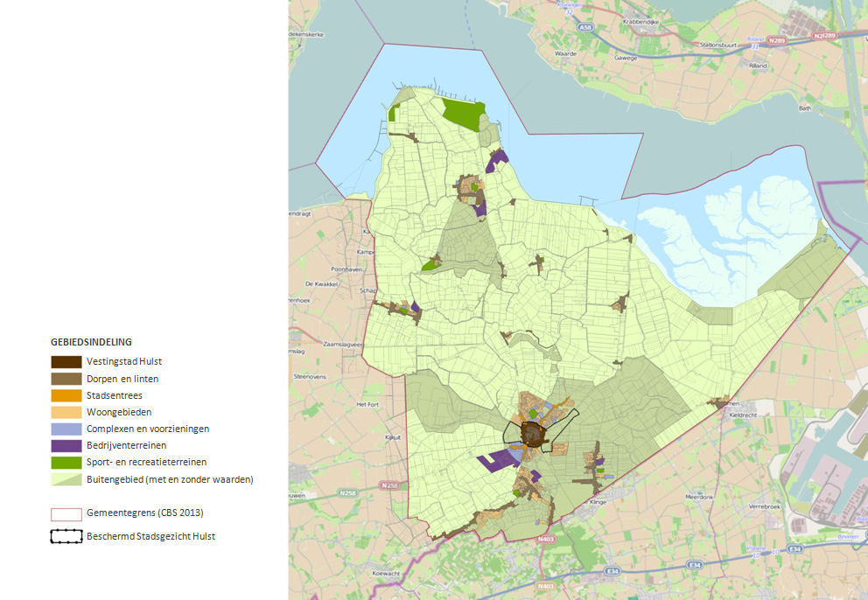Click the purple Bedrijventerreinen legend swatch

point(66,445)
